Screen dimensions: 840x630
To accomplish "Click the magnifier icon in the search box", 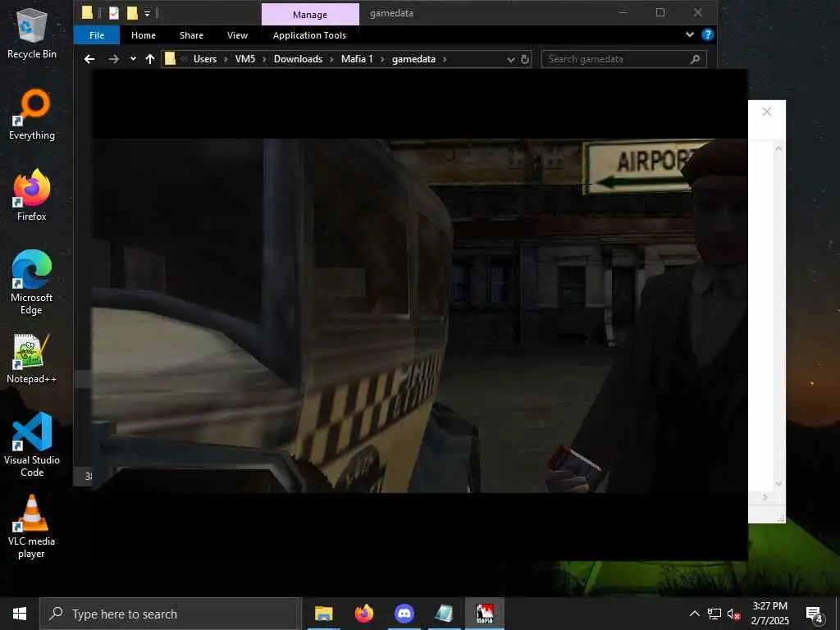I will coord(695,59).
